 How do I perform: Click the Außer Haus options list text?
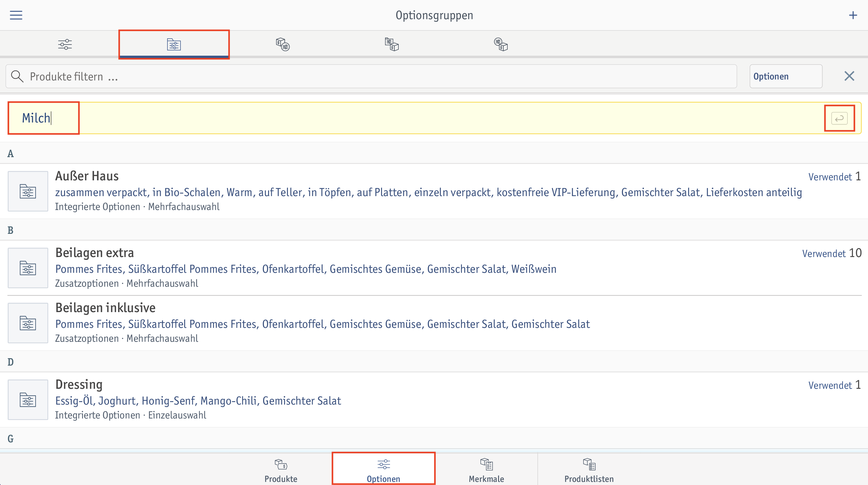(x=428, y=192)
